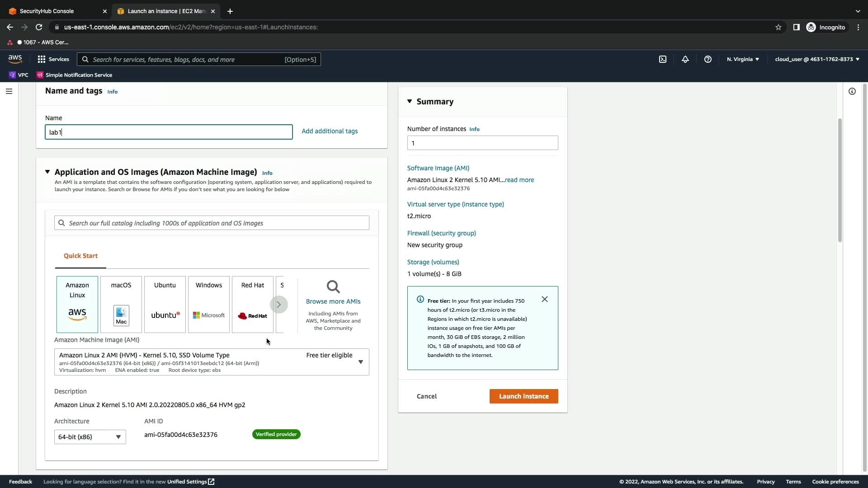Click the AWS logo home icon

tap(15, 59)
